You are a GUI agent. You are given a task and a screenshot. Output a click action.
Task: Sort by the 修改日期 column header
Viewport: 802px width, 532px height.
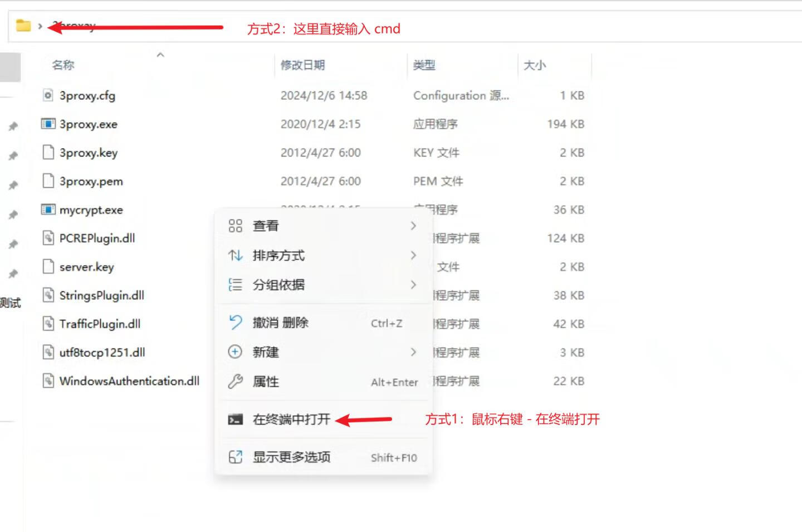coord(302,65)
